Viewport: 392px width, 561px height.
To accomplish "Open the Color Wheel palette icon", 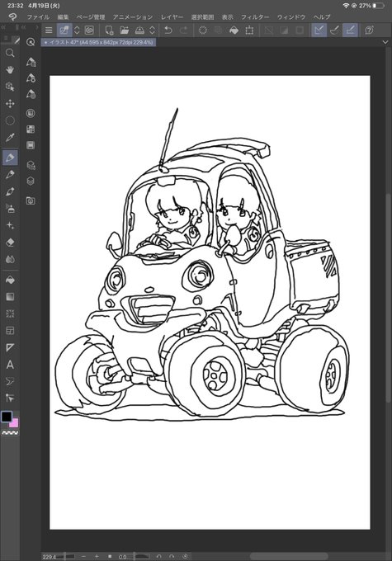I will pyautogui.click(x=31, y=113).
